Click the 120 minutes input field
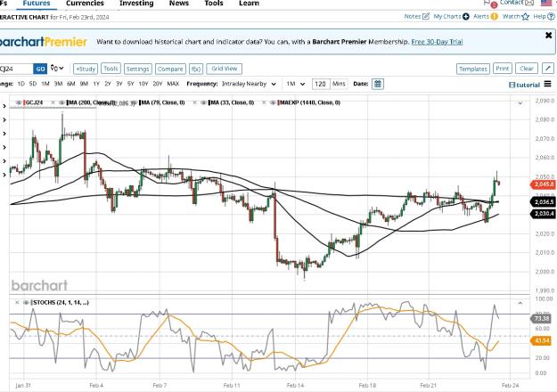 tap(321, 84)
